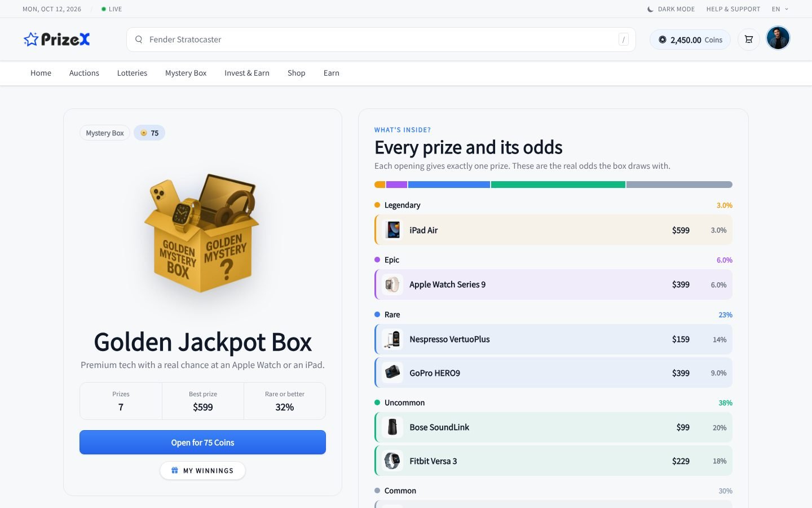
Task: Open the Lotteries page
Action: [132, 73]
